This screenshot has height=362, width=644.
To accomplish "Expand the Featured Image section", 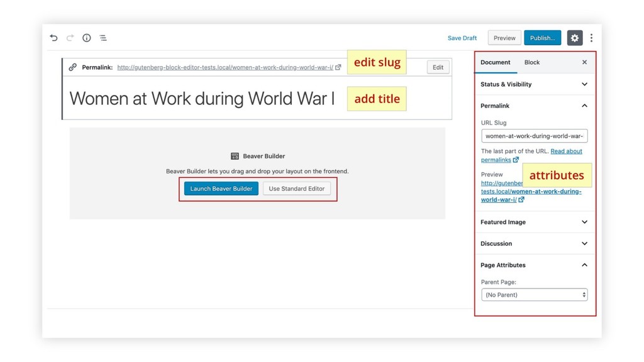I will (535, 222).
